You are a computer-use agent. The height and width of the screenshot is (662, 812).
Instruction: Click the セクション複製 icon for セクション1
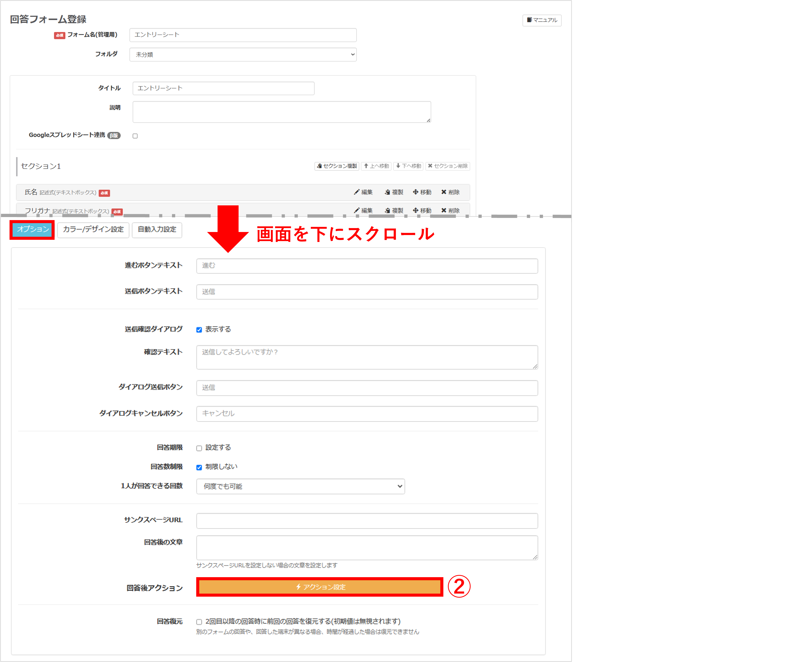(x=337, y=166)
